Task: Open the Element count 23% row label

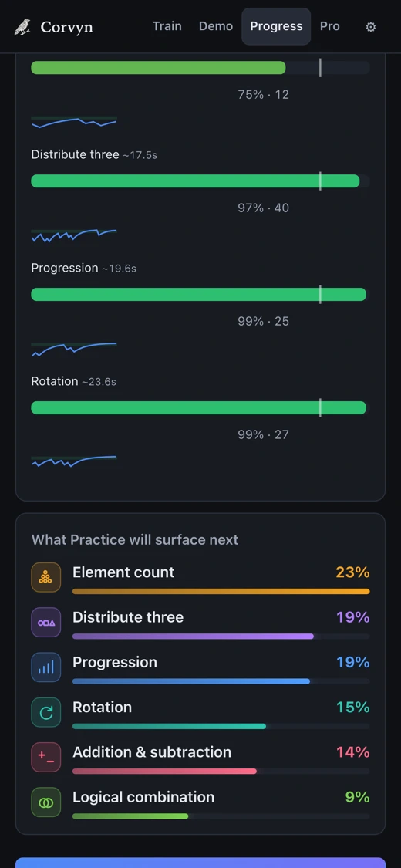Action: [x=123, y=572]
